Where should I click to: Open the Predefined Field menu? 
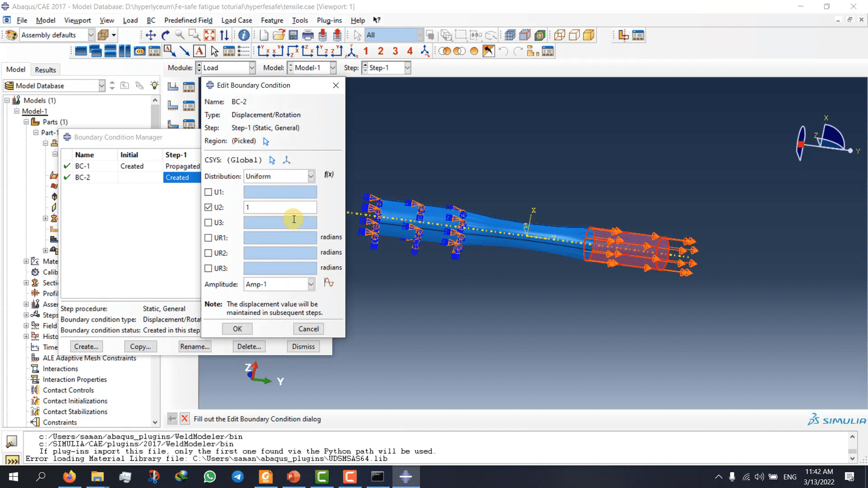tap(188, 20)
